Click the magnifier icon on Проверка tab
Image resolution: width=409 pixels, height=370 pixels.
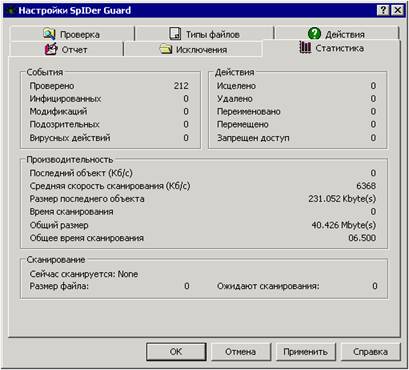[49, 34]
